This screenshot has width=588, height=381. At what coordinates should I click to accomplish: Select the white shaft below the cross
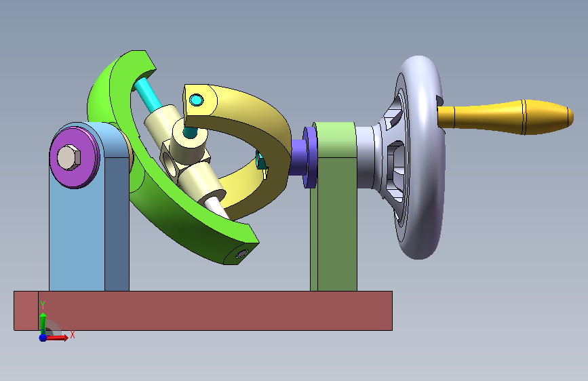(218, 207)
